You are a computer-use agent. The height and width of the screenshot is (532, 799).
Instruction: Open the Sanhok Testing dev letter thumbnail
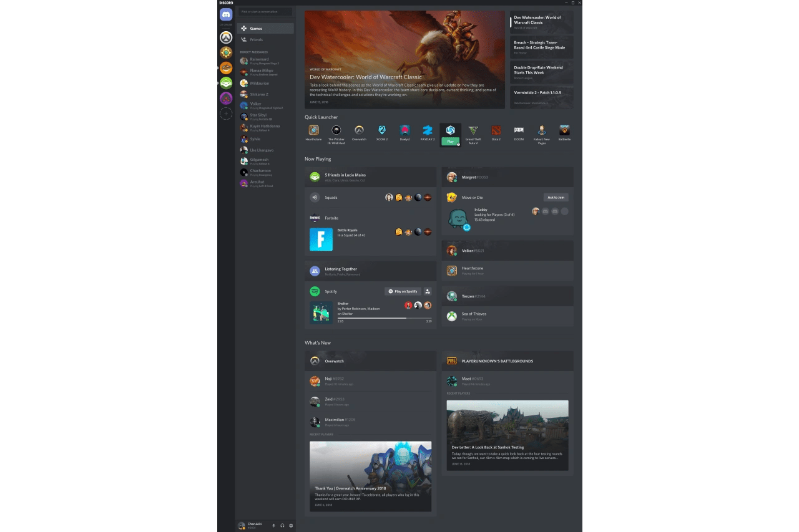507,435
